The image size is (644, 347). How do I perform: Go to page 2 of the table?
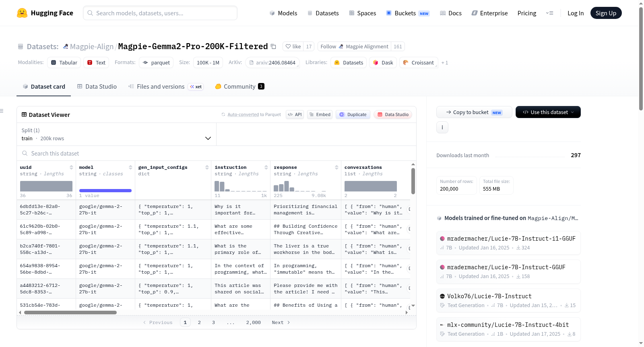coord(199,322)
